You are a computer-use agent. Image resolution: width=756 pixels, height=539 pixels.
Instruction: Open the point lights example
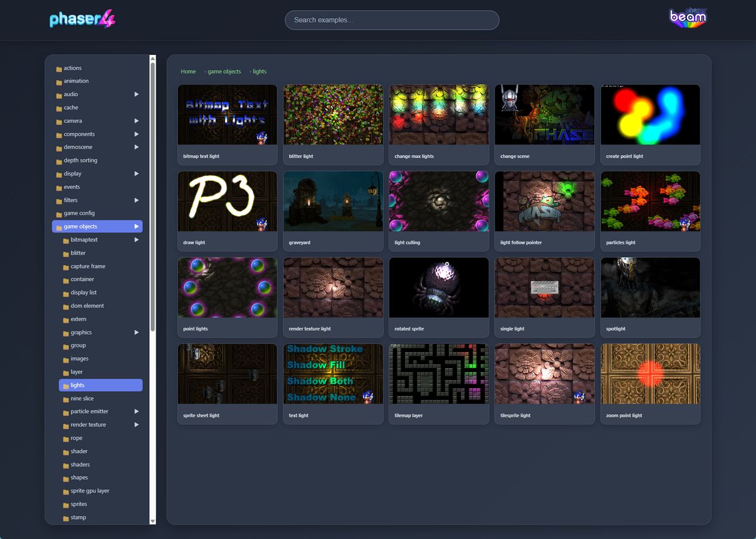click(228, 298)
